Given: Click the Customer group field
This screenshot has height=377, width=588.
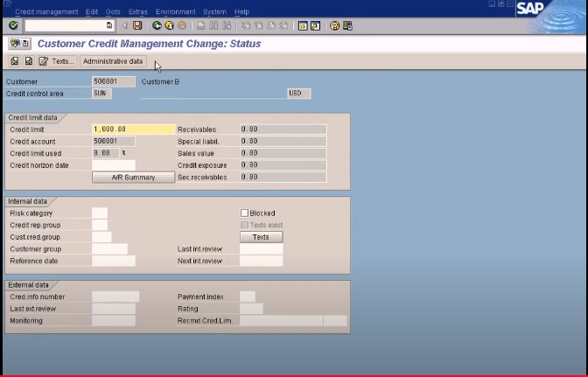Looking at the screenshot, I should [x=110, y=248].
